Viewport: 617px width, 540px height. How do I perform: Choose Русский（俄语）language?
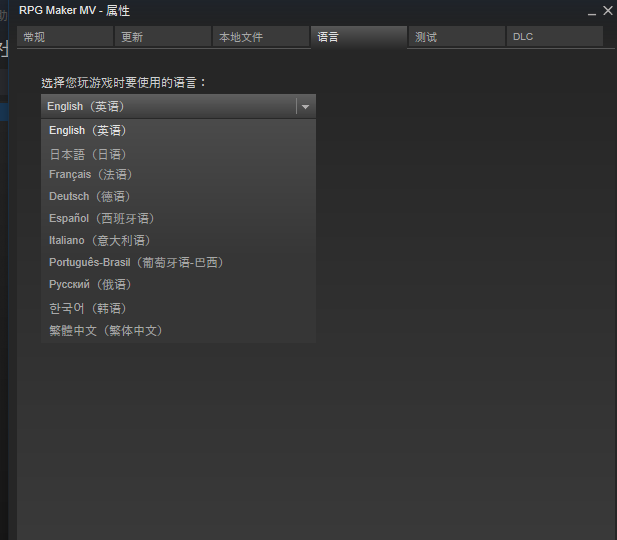coord(178,285)
